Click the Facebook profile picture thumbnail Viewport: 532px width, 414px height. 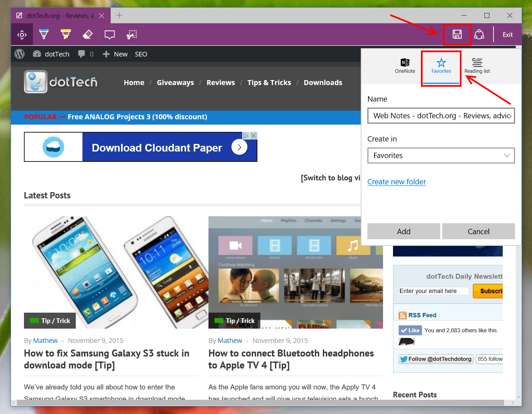(407, 341)
